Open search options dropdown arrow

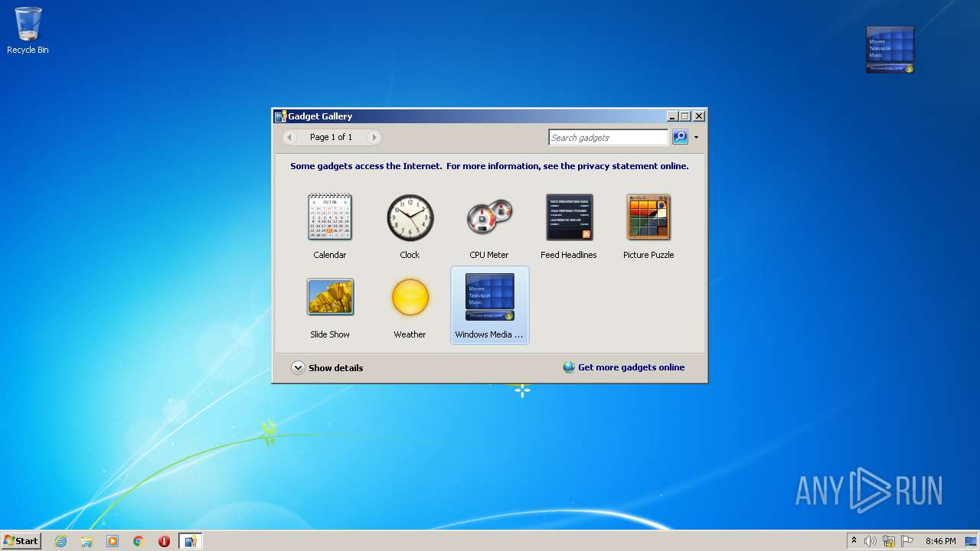[696, 138]
